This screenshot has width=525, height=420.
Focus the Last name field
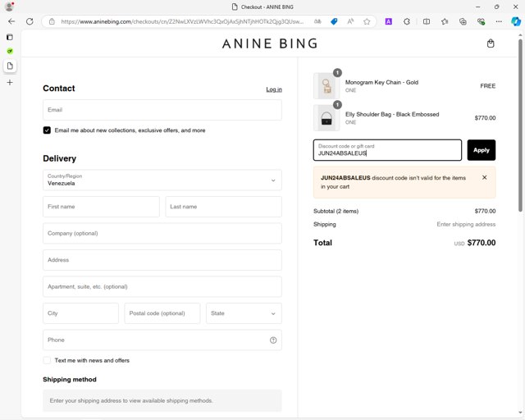click(x=224, y=207)
